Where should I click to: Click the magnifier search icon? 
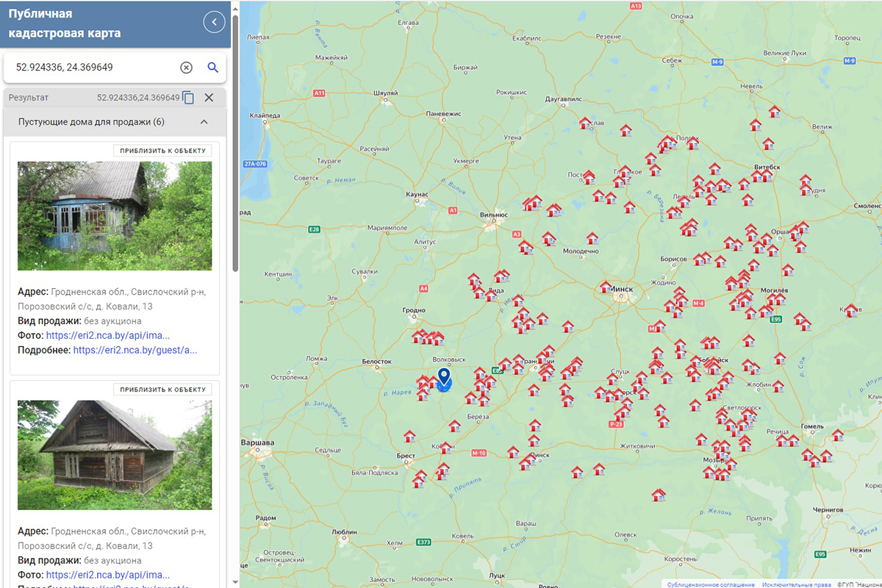(x=213, y=68)
